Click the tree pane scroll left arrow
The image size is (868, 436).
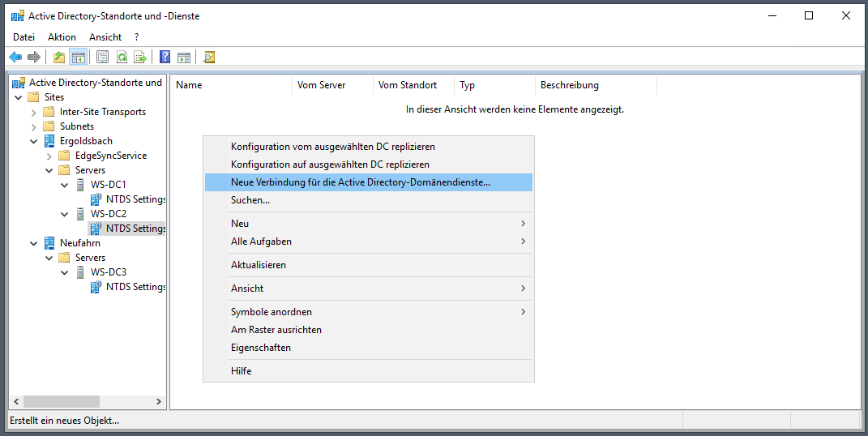coord(16,401)
